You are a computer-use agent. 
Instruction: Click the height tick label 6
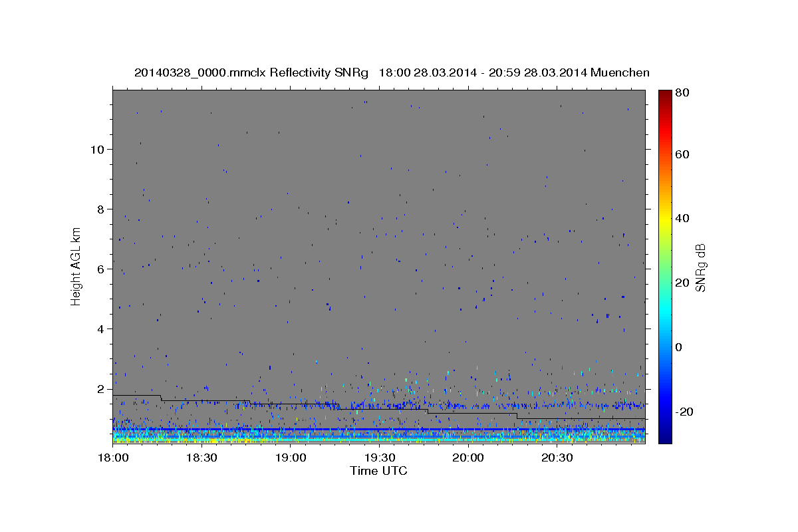pos(102,269)
